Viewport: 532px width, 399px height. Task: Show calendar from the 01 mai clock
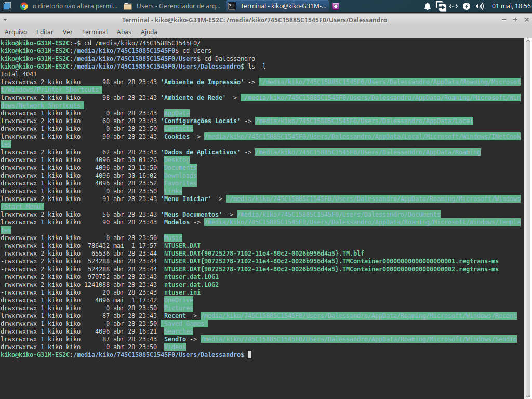511,6
